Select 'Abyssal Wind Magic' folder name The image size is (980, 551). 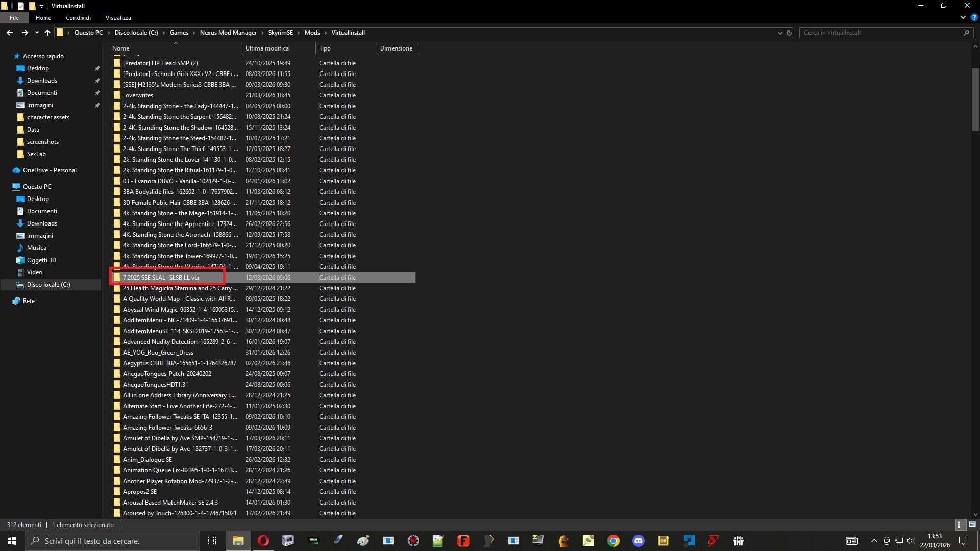coord(181,310)
